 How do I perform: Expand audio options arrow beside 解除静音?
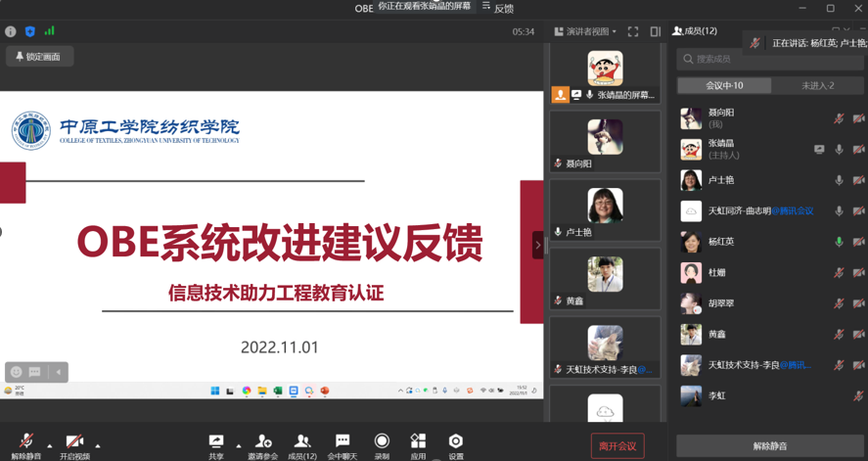(50, 446)
